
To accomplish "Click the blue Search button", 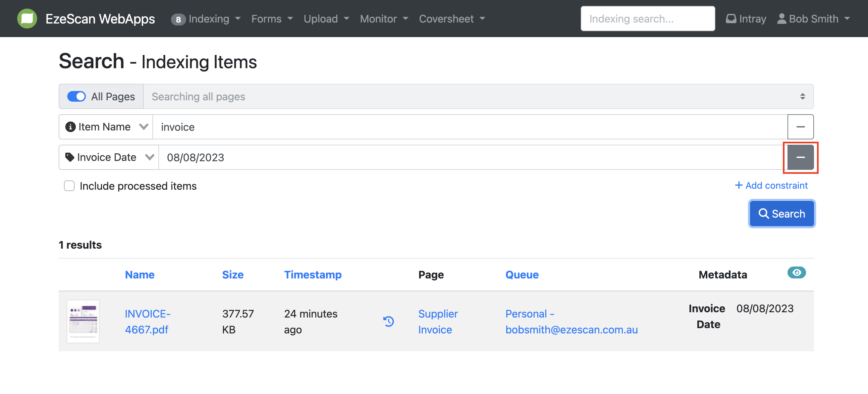I will (x=782, y=214).
